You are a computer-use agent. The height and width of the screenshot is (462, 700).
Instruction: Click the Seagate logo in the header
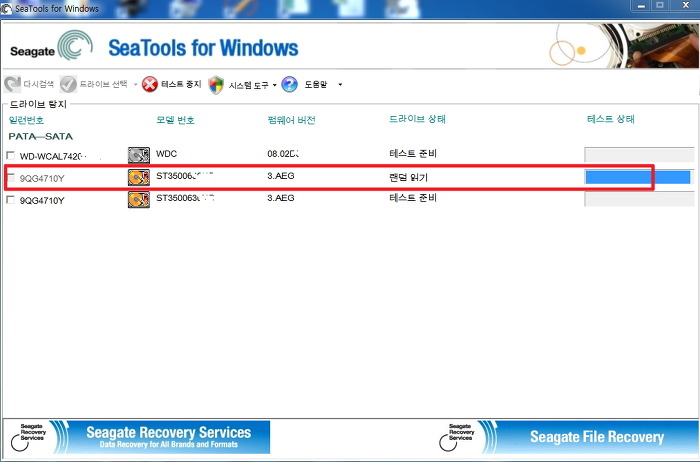pos(50,48)
